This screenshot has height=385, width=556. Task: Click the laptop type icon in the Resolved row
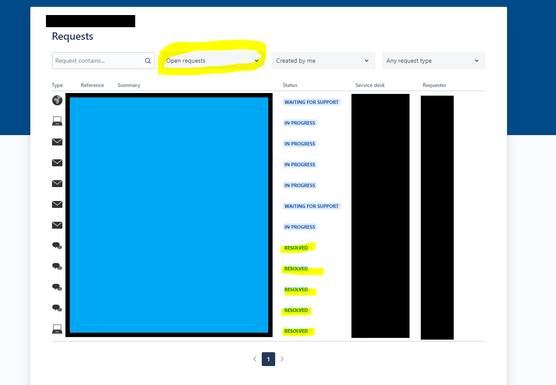tap(57, 329)
